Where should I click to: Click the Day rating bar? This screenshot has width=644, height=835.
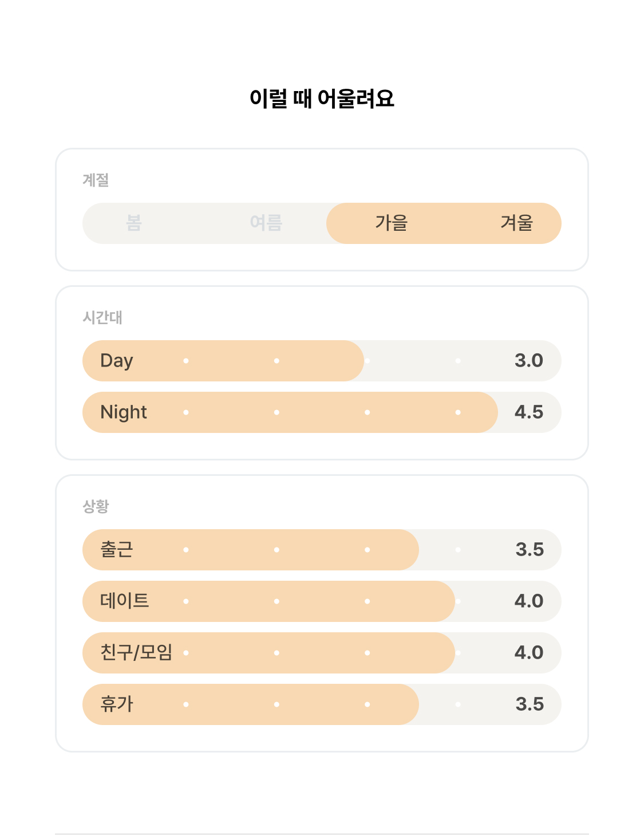pyautogui.click(x=322, y=361)
